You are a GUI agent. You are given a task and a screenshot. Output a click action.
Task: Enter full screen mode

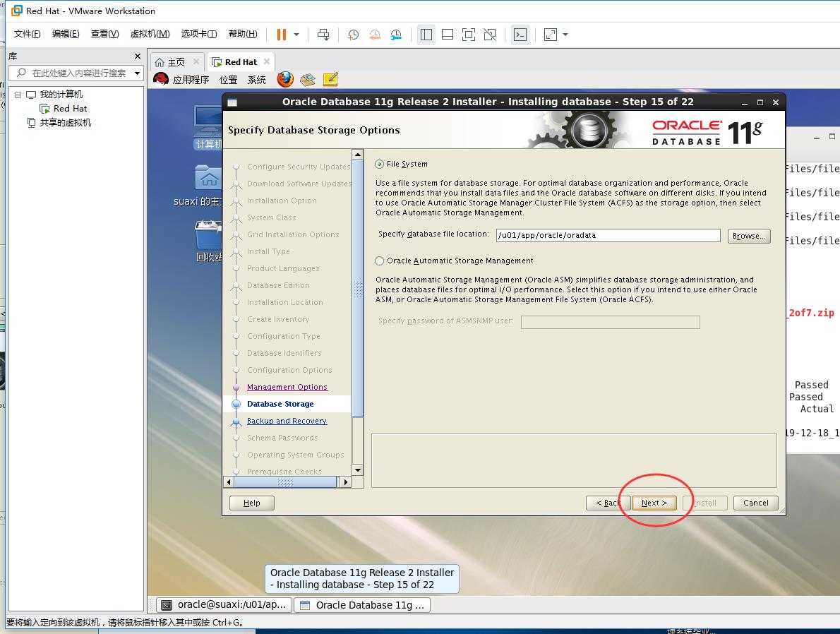click(468, 35)
